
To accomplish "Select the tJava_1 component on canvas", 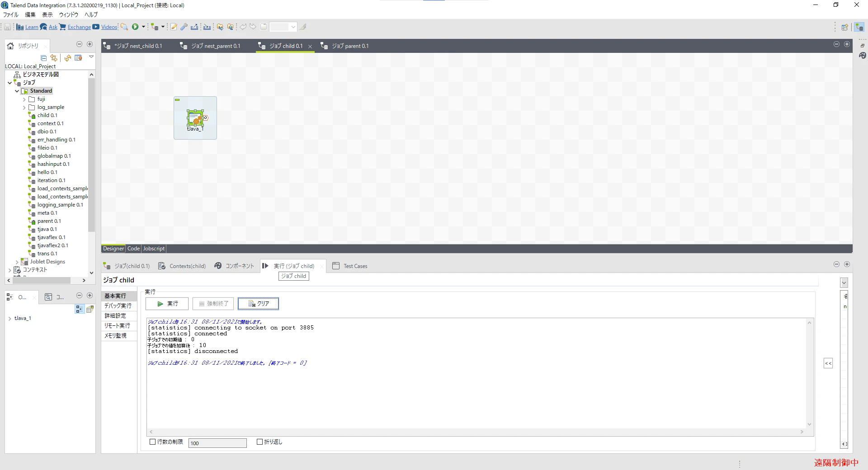I will (x=195, y=119).
